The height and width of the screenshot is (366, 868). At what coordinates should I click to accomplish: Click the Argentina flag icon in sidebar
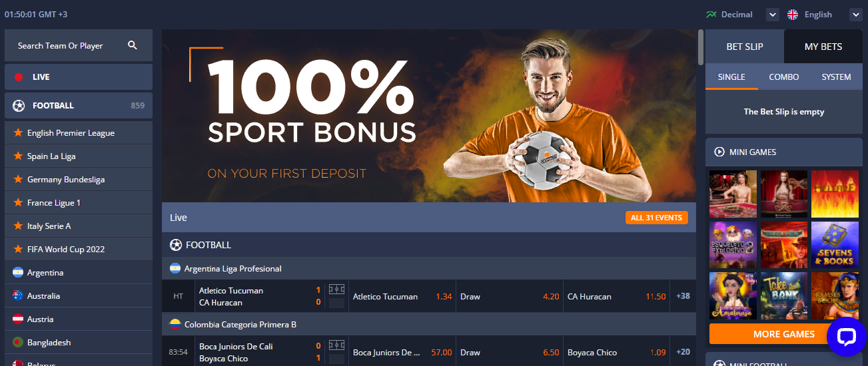pyautogui.click(x=18, y=273)
